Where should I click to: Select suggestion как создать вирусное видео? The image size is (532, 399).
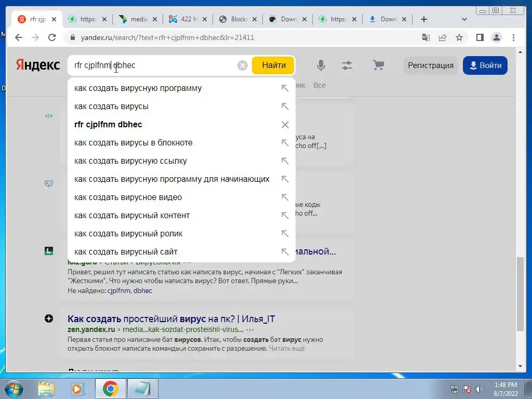(x=181, y=197)
